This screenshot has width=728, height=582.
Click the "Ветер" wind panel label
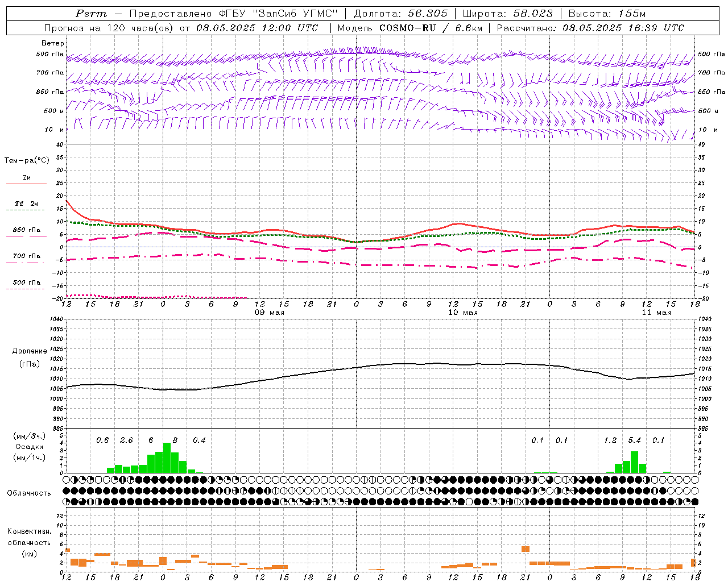(53, 43)
